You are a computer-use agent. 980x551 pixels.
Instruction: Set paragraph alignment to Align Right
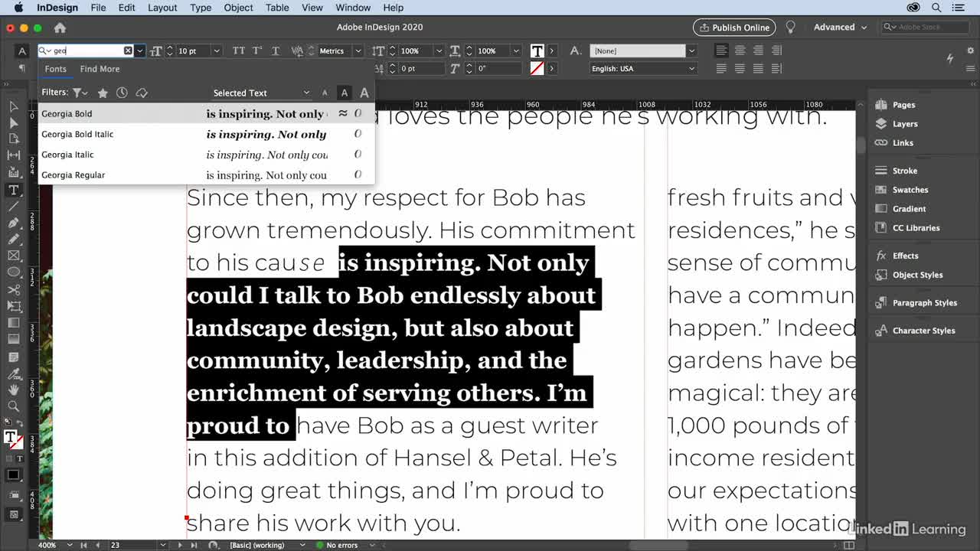pos(758,51)
